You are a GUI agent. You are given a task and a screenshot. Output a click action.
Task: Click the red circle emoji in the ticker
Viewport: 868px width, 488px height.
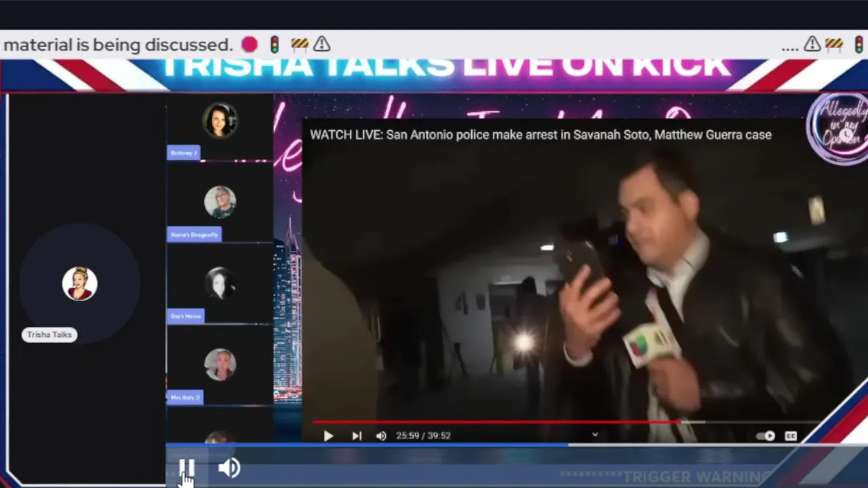(250, 45)
